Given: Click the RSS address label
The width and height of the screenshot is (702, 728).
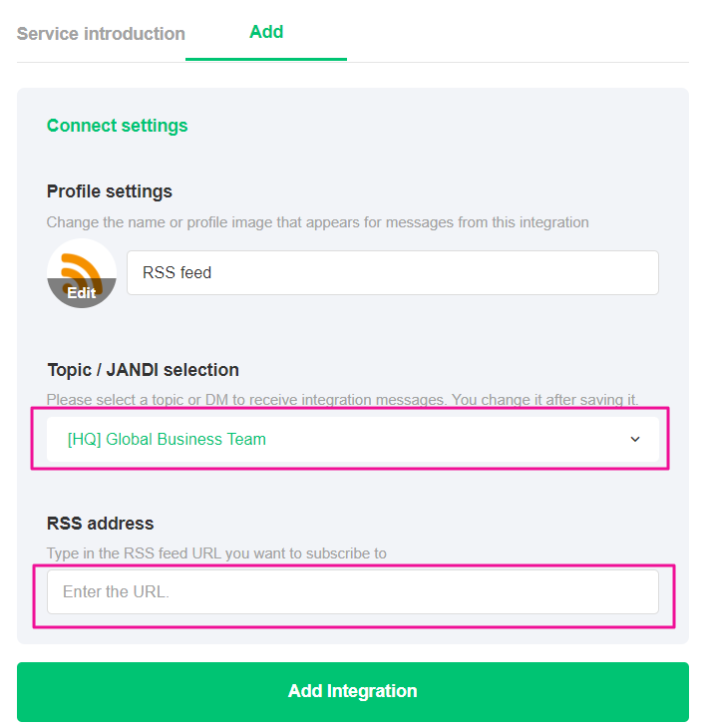Looking at the screenshot, I should click(101, 524).
